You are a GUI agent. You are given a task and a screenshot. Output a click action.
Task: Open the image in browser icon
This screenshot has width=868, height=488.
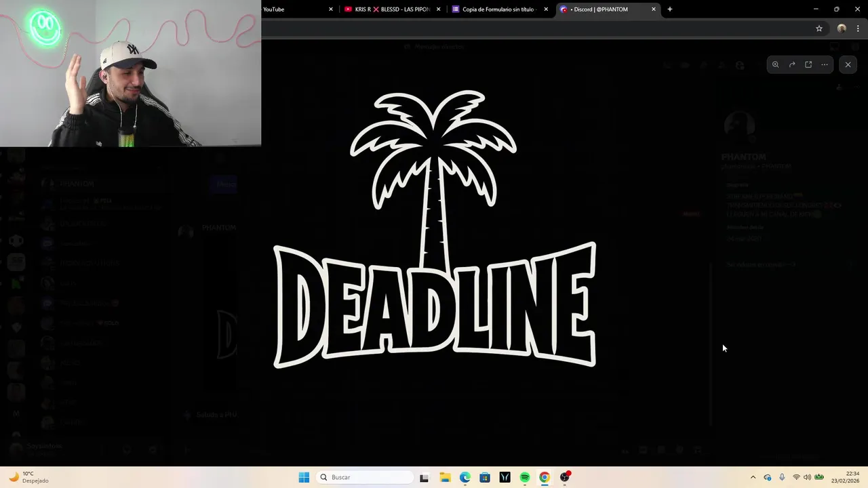808,64
